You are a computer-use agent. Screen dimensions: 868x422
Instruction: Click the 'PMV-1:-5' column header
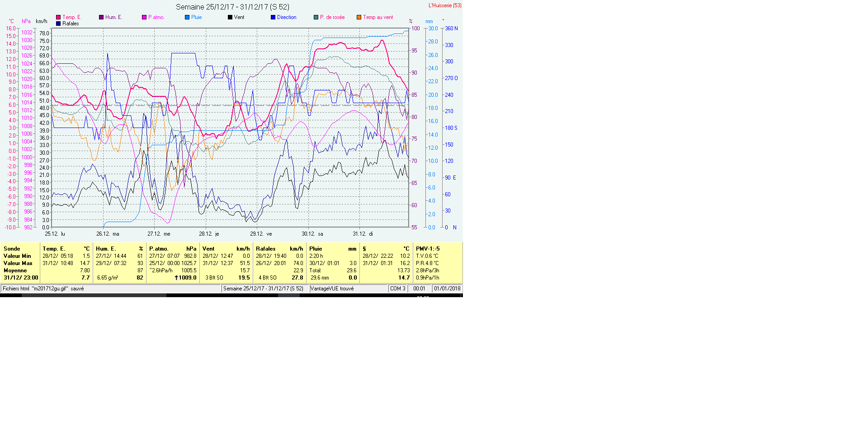[x=428, y=249]
